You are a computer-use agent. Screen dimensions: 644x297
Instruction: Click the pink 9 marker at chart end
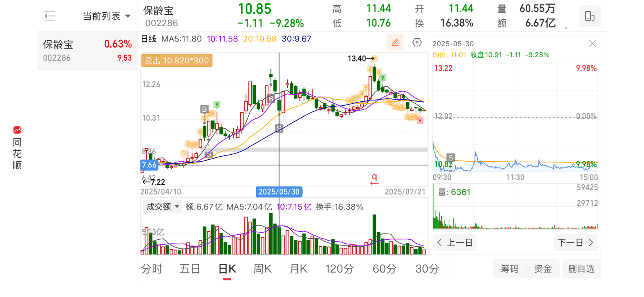[x=420, y=121]
